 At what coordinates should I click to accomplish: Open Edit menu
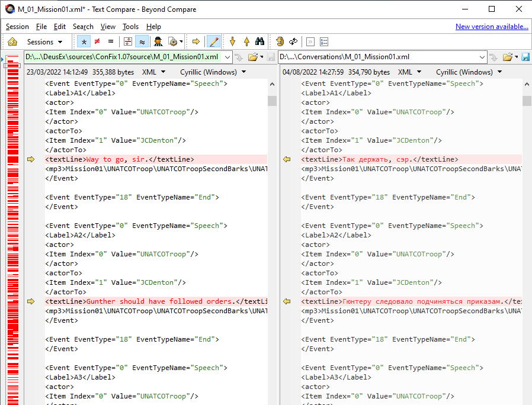click(x=60, y=27)
